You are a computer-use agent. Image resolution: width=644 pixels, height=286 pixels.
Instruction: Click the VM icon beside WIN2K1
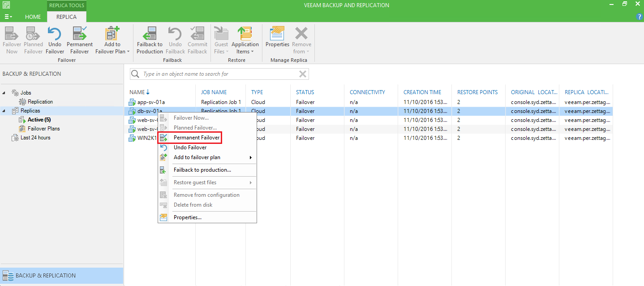tap(132, 138)
